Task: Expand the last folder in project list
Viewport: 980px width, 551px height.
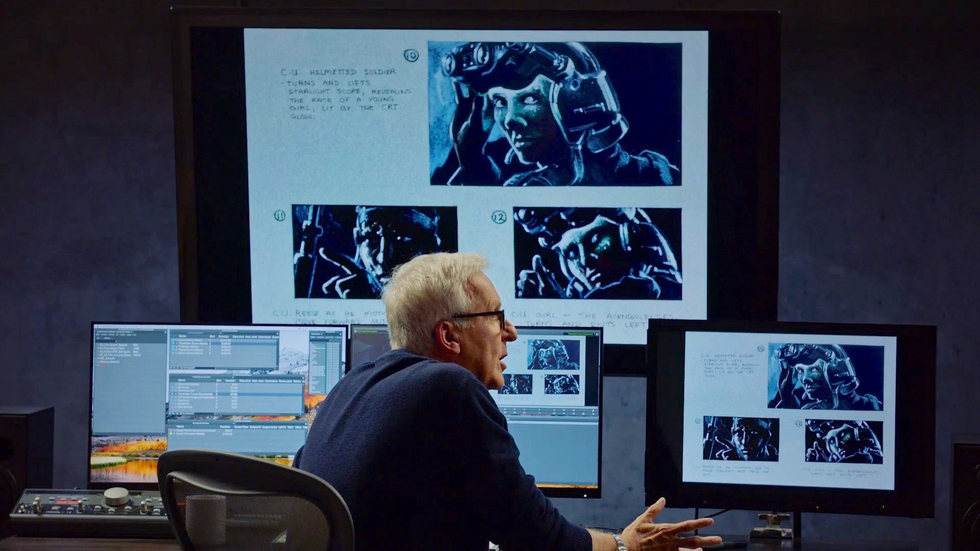Action: pos(98,365)
